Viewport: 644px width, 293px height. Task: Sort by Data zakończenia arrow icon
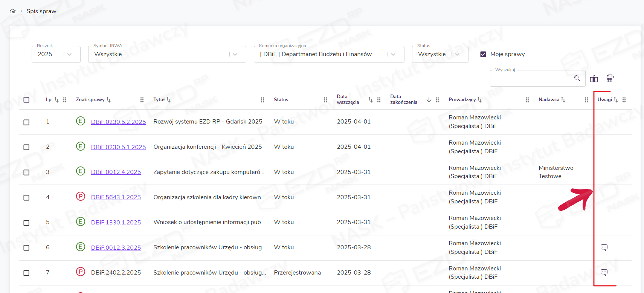(x=429, y=100)
